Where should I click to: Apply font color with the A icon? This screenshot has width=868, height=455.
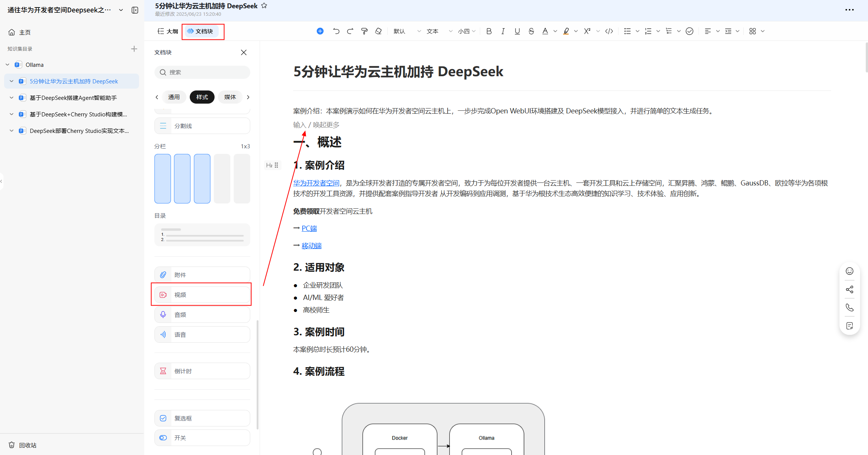(545, 31)
